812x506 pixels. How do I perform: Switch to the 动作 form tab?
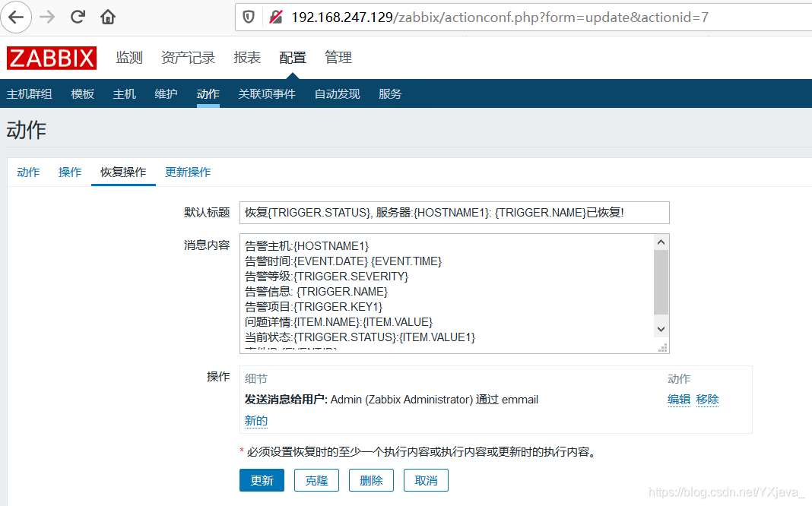(x=28, y=172)
